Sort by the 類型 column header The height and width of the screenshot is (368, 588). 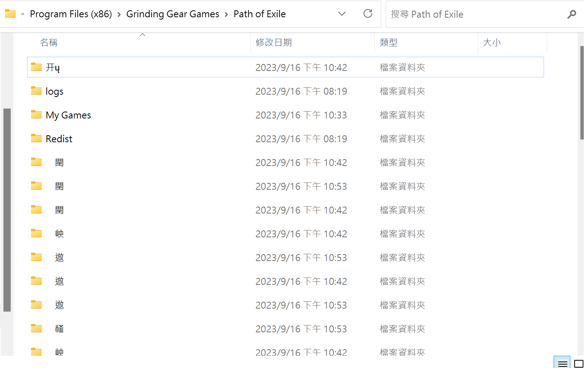pos(388,43)
